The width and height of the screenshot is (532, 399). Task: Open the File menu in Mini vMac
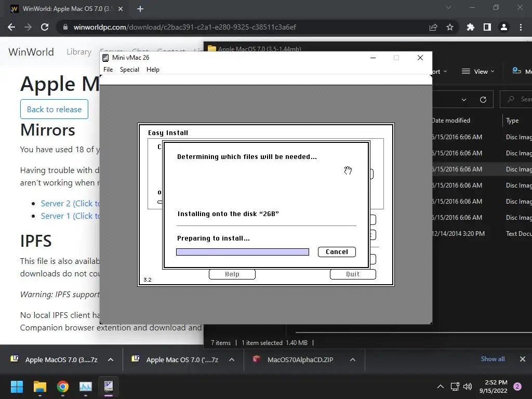[x=108, y=70]
